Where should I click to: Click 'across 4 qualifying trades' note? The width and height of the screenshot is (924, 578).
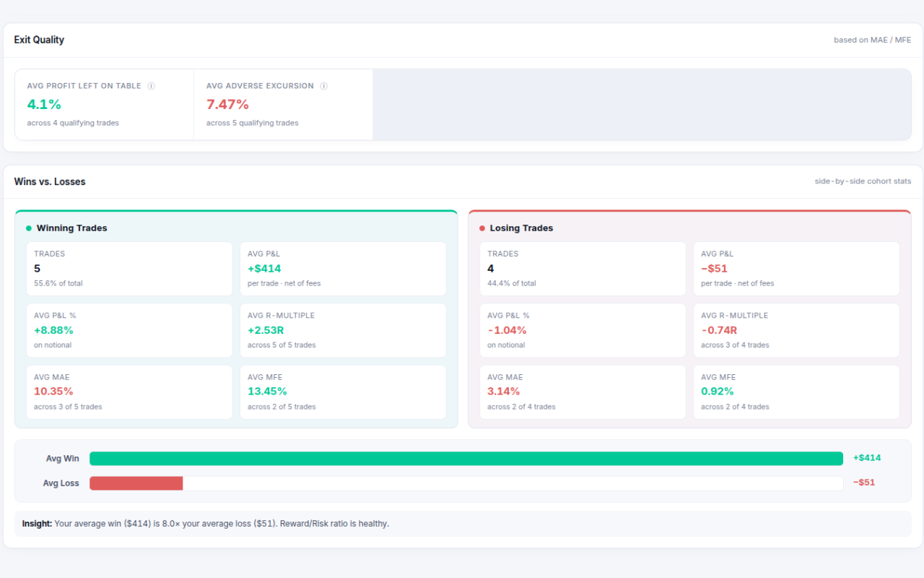73,124
